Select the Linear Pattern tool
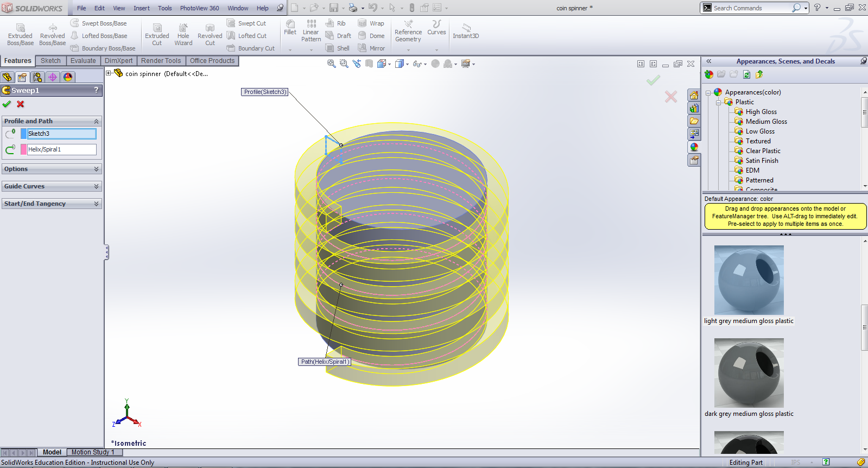 point(311,31)
